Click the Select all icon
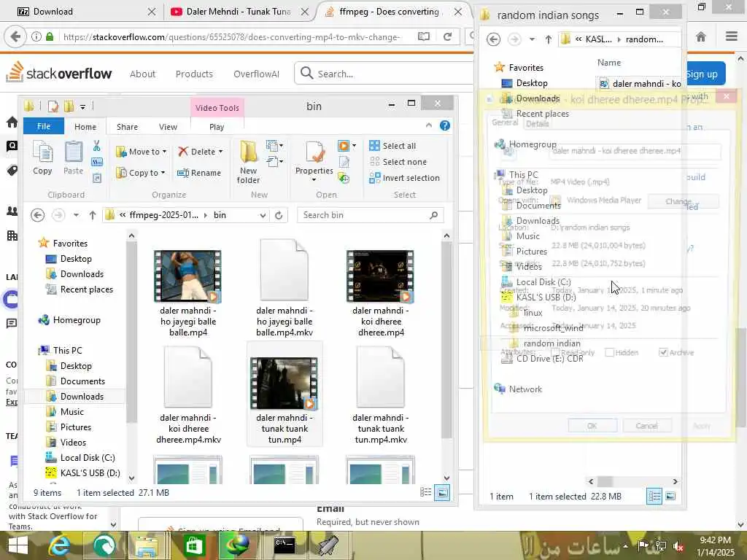This screenshot has height=560, width=747. 375,146
